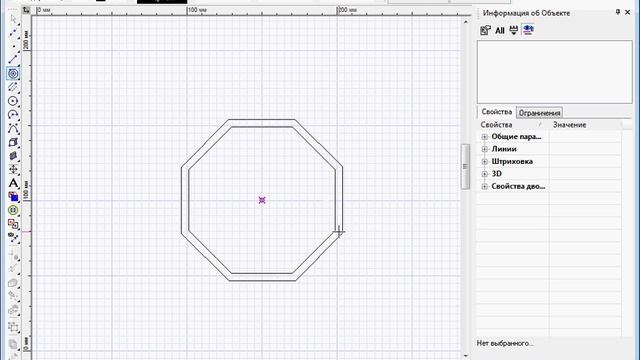
Task: Pin the Информация об Объекте panel
Action: click(618, 13)
